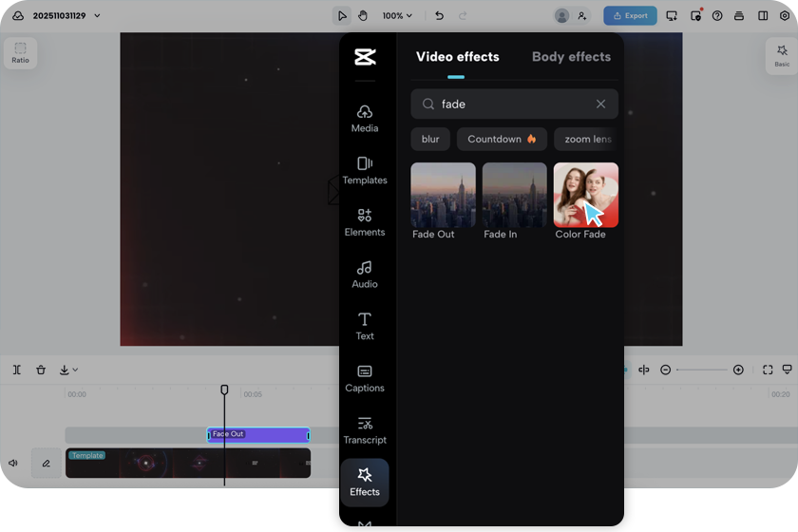Click the split clip tool in timeline
798x532 pixels.
pos(17,370)
